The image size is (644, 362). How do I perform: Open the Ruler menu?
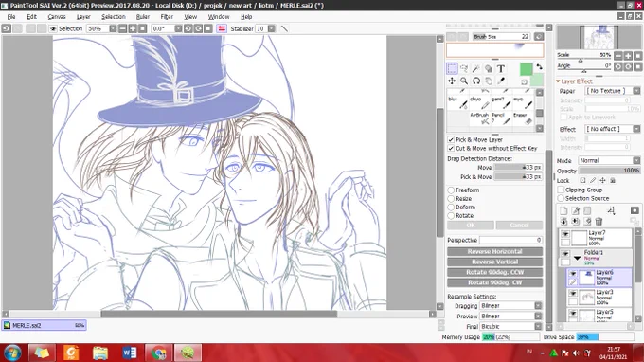(143, 17)
